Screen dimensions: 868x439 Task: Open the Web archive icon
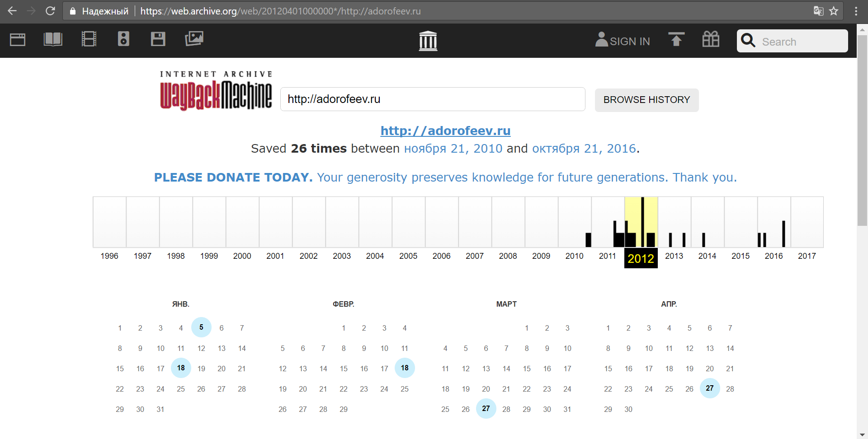pyautogui.click(x=18, y=40)
